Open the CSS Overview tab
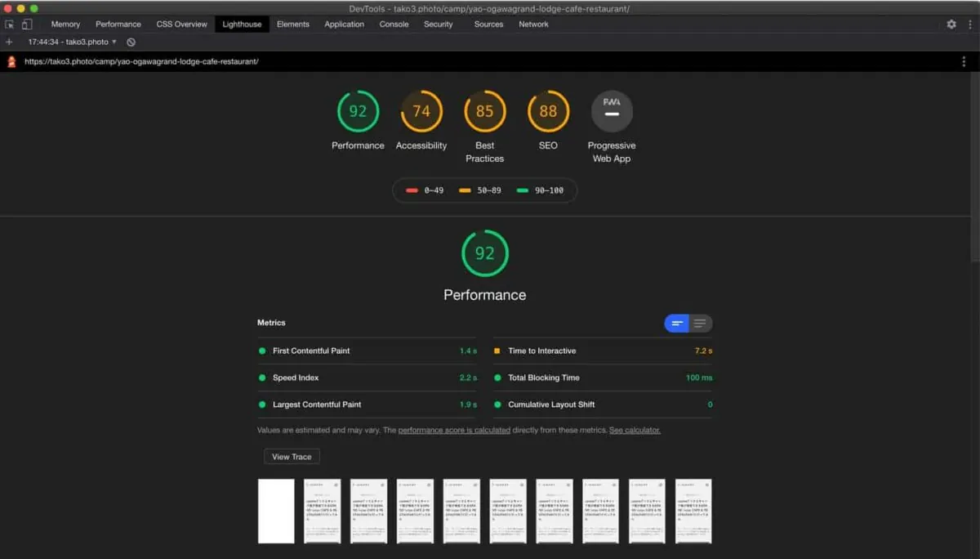The image size is (980, 559). click(181, 25)
